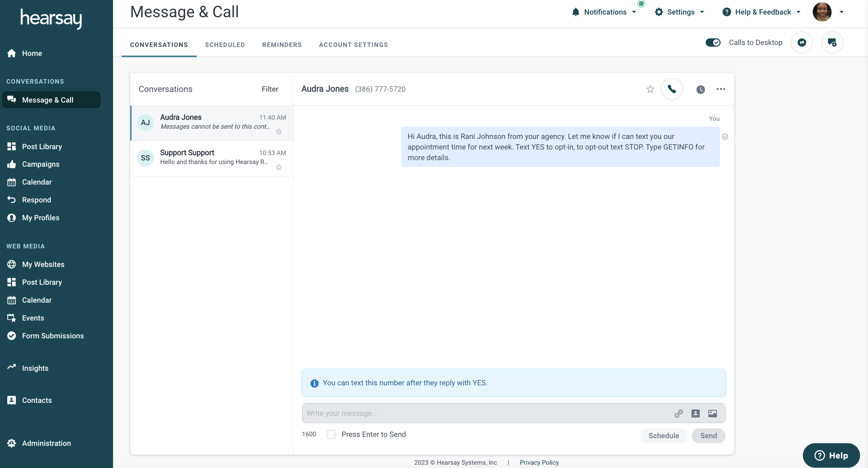The width and height of the screenshot is (868, 468).
Task: Click the sent message bubble to Audra
Action: coord(560,147)
